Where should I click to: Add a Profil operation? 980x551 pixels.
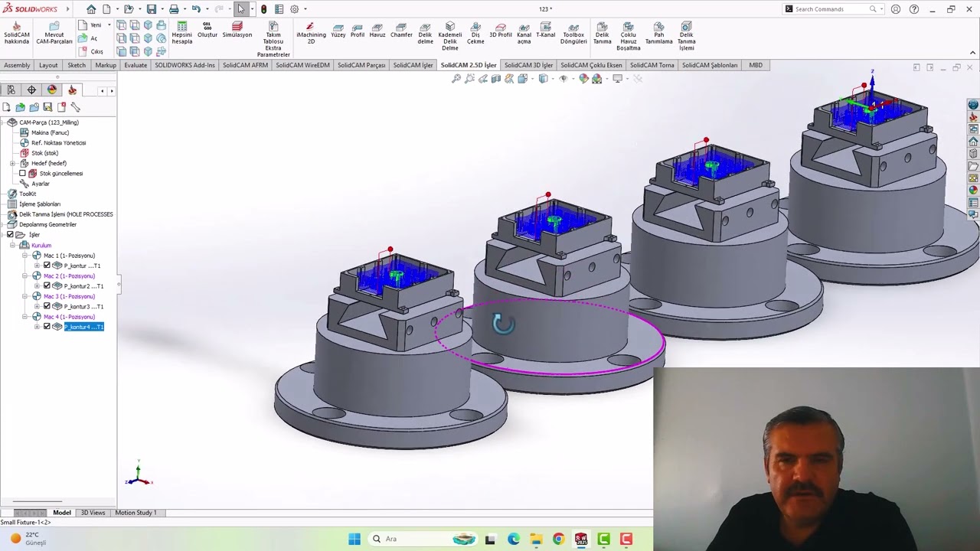pyautogui.click(x=358, y=31)
